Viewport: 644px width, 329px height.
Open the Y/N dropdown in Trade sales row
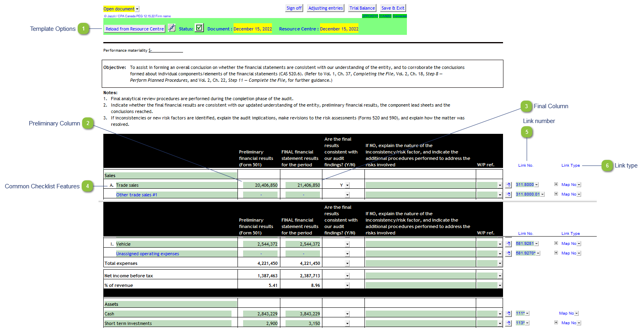click(x=347, y=185)
